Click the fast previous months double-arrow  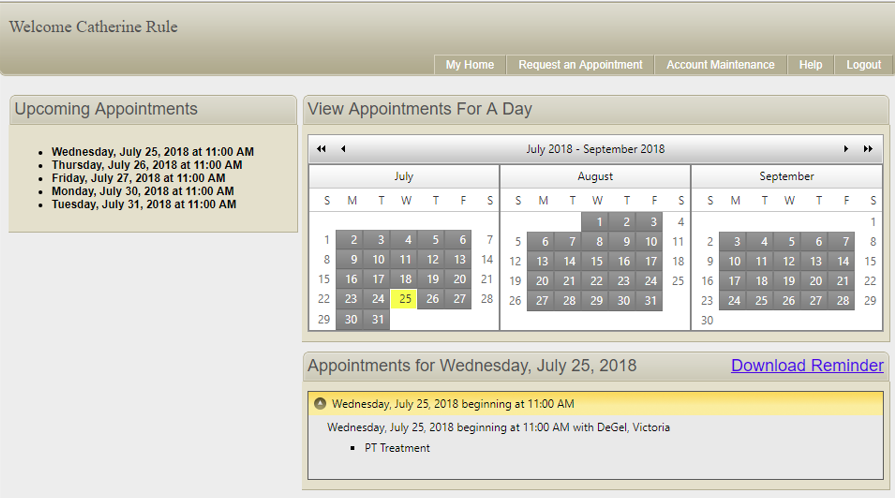(321, 149)
